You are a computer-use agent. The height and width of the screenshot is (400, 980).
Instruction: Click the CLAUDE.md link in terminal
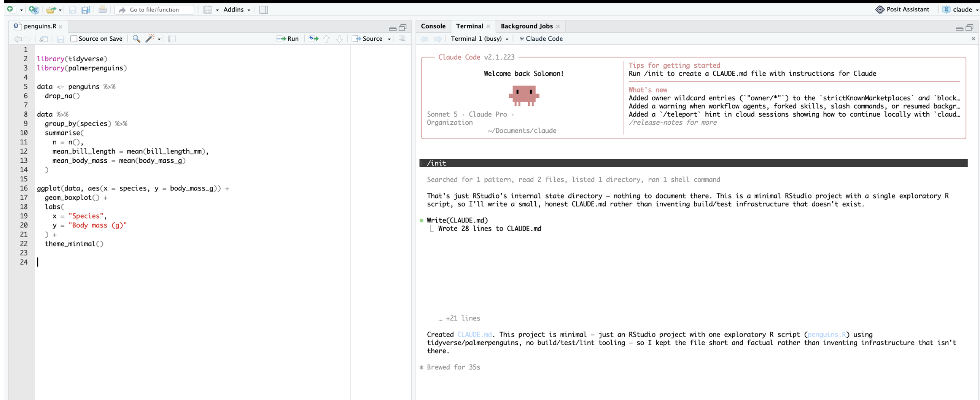474,334
